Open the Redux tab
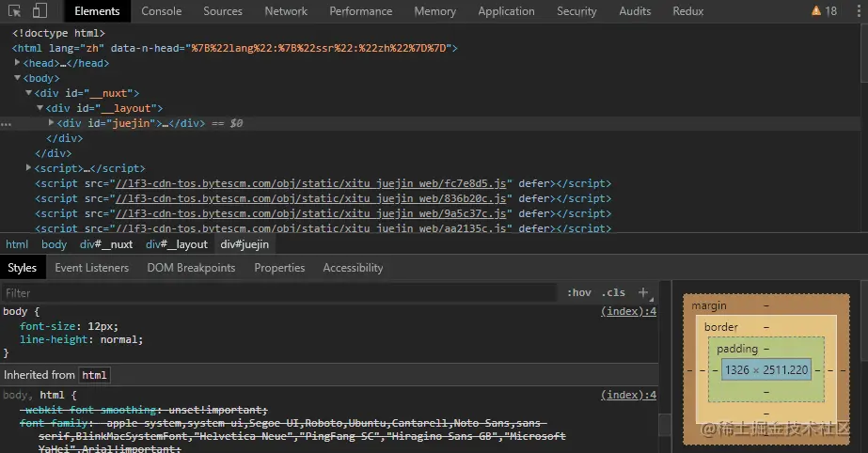The height and width of the screenshot is (453, 868). (x=688, y=11)
